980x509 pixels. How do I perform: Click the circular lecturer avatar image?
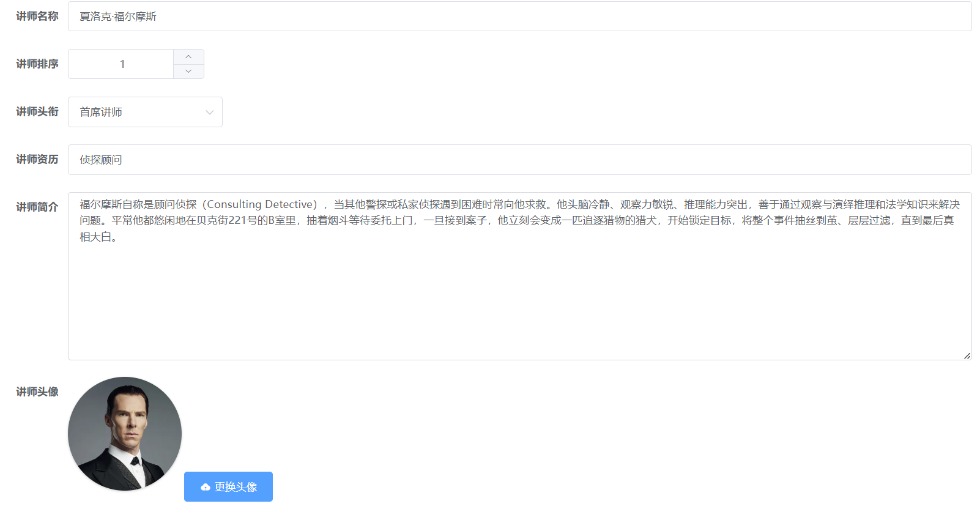(x=125, y=434)
